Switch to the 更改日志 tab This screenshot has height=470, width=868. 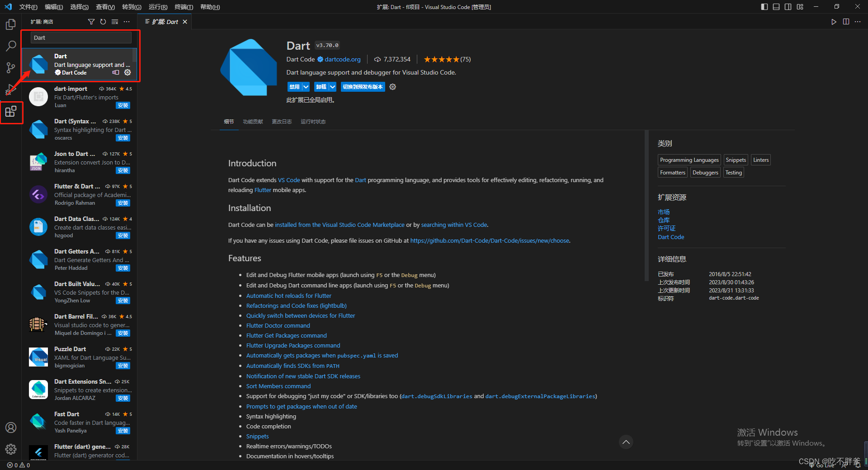pos(282,122)
